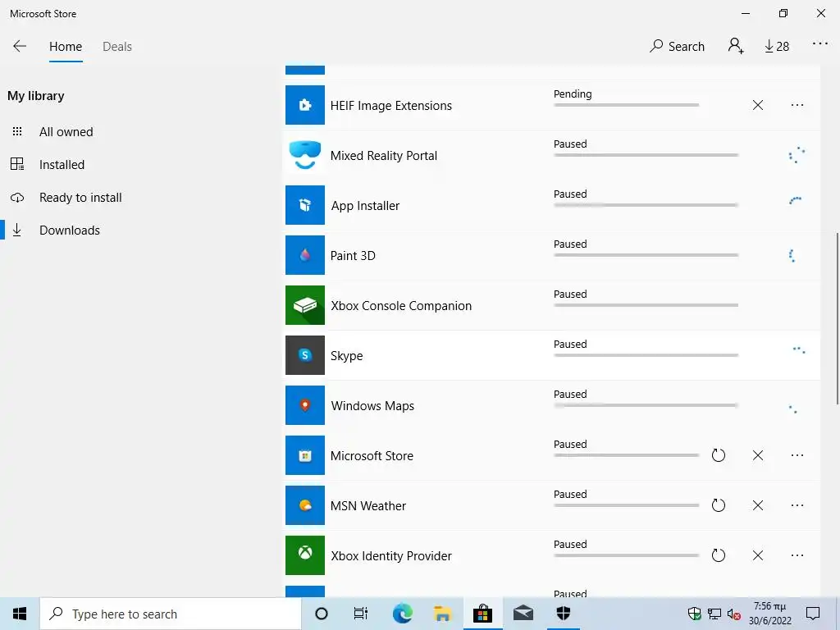The image size is (840, 630).
Task: Click the Mixed Reality Portal progress bar
Action: tap(646, 155)
